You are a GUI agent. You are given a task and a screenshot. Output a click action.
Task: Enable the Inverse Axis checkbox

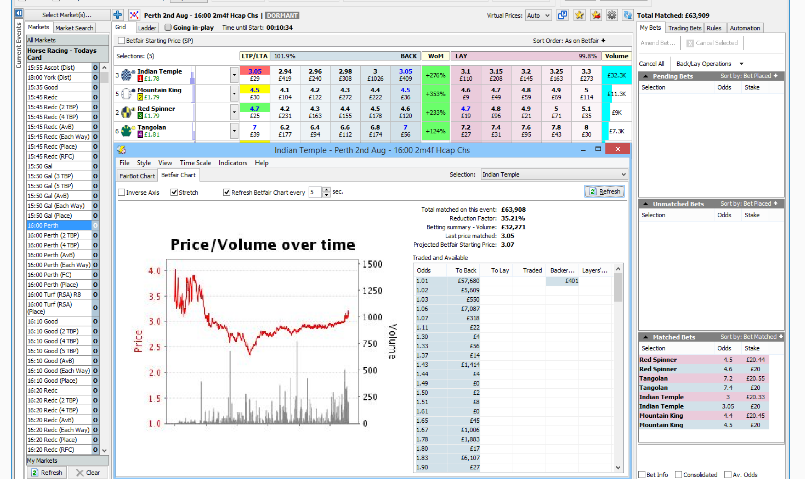pyautogui.click(x=122, y=193)
